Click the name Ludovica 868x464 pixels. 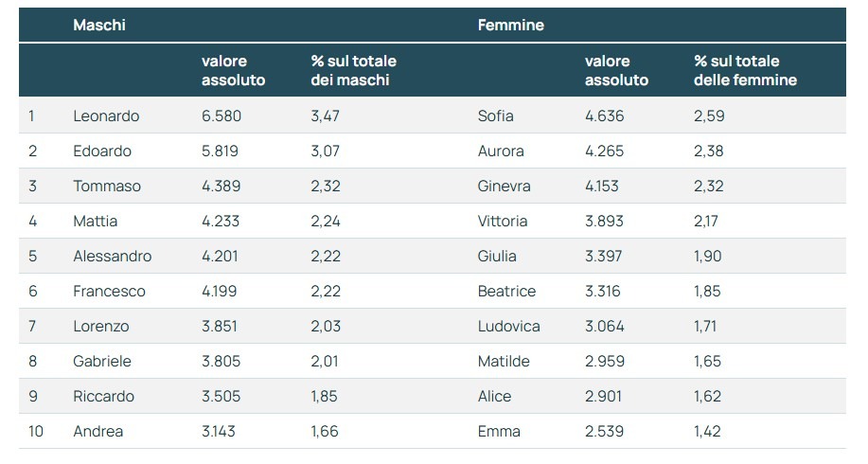pos(509,327)
